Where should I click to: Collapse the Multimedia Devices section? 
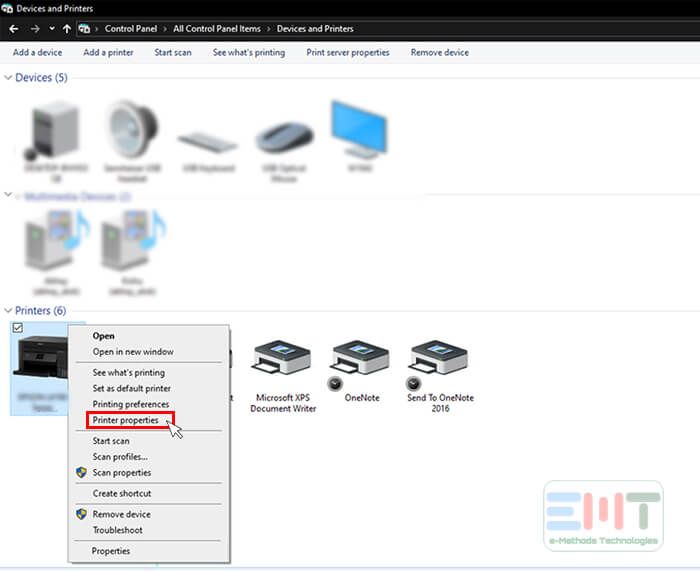pyautogui.click(x=9, y=197)
